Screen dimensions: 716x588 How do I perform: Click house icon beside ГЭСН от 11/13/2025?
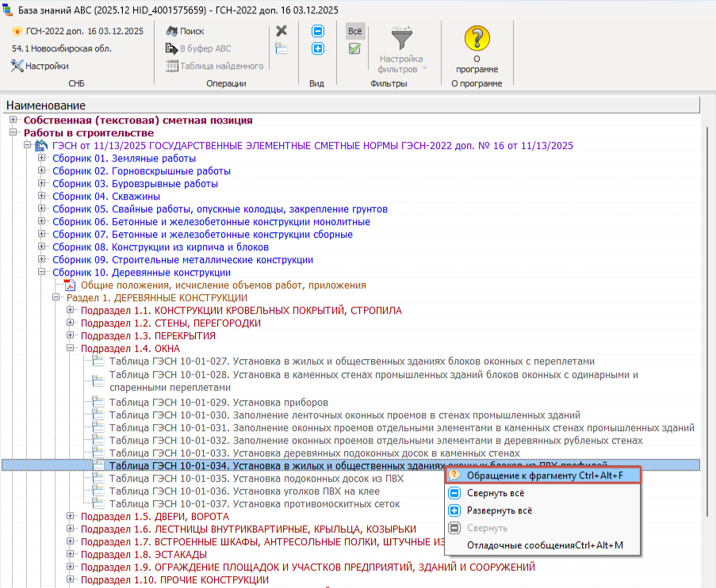(x=41, y=146)
